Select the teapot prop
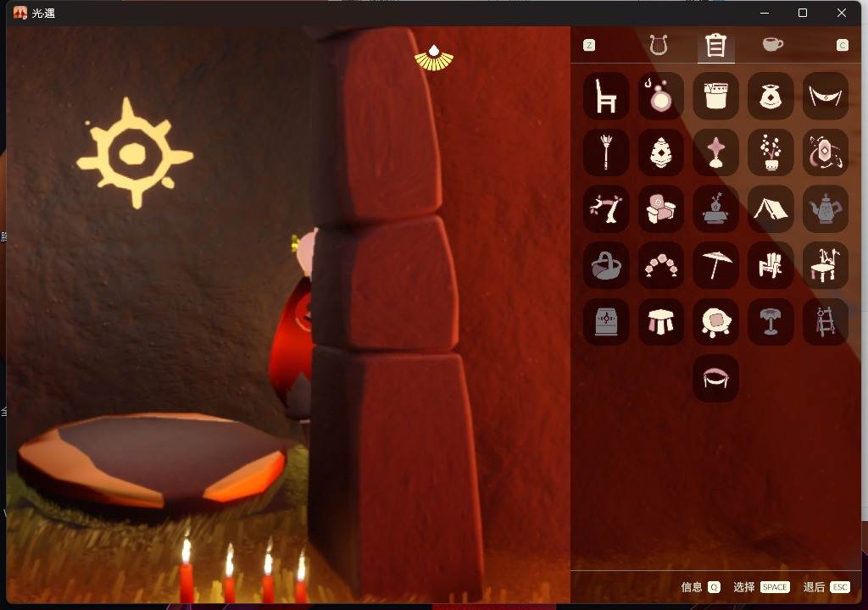 826,208
